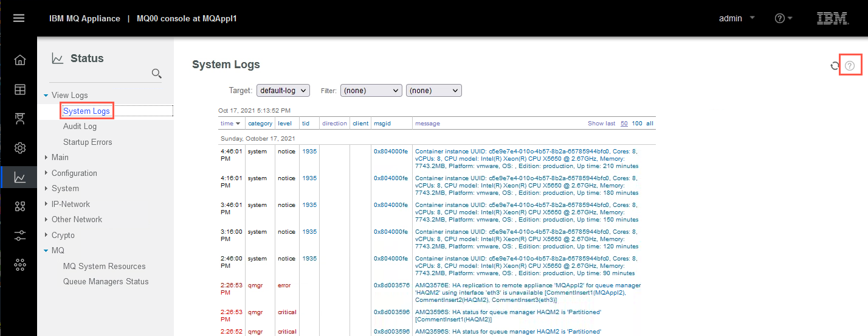Click the search magnifier in Status panel
This screenshot has height=336, width=868.
pyautogui.click(x=156, y=74)
